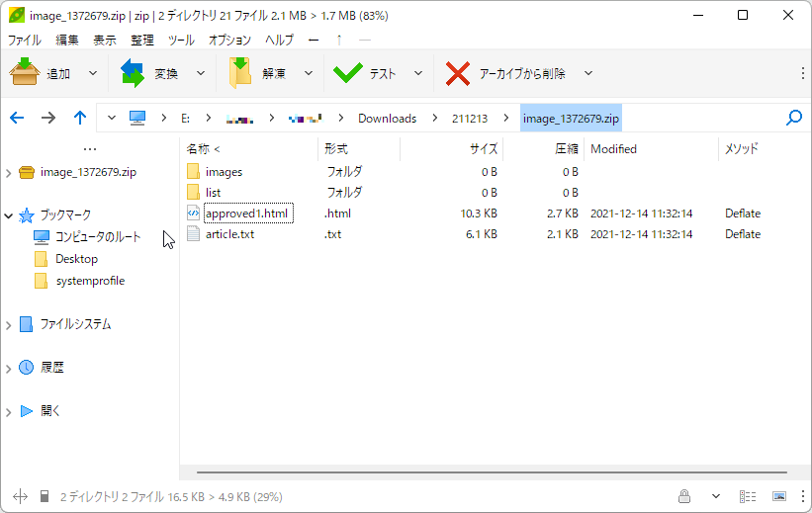
Task: Click the up arrow in the menu bar
Action: click(339, 40)
